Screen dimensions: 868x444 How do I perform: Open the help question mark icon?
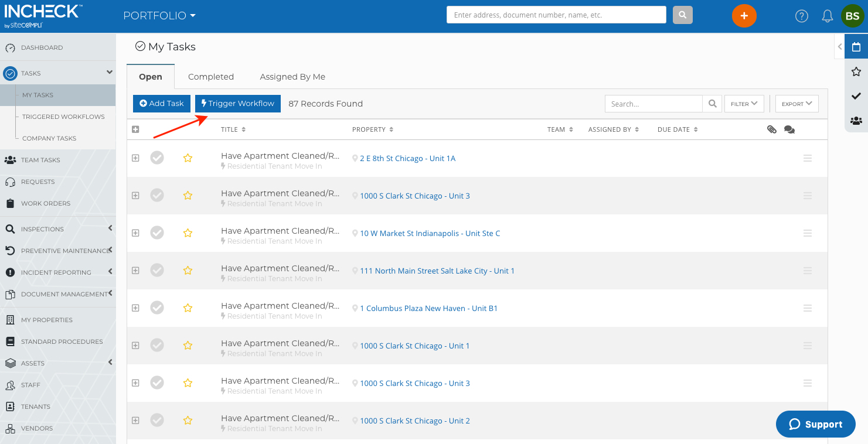(801, 16)
